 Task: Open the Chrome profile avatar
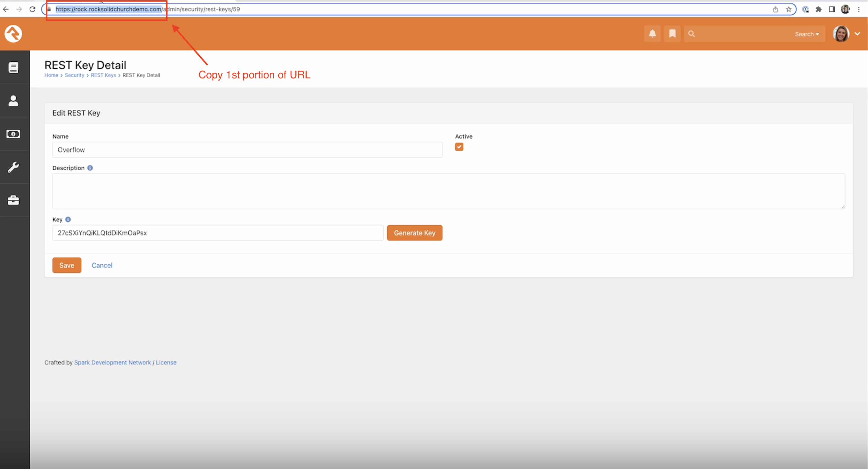(x=845, y=9)
